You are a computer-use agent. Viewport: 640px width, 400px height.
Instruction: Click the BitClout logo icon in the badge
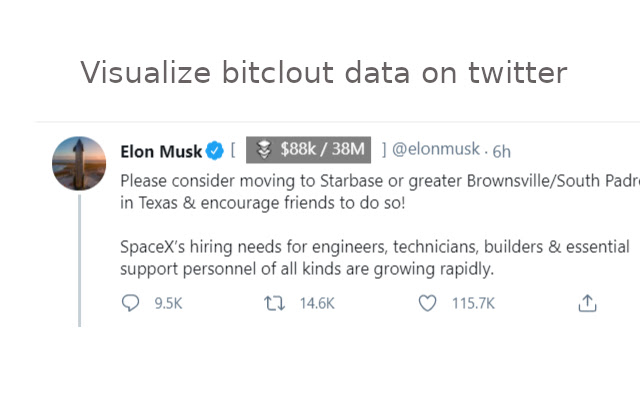coord(263,150)
